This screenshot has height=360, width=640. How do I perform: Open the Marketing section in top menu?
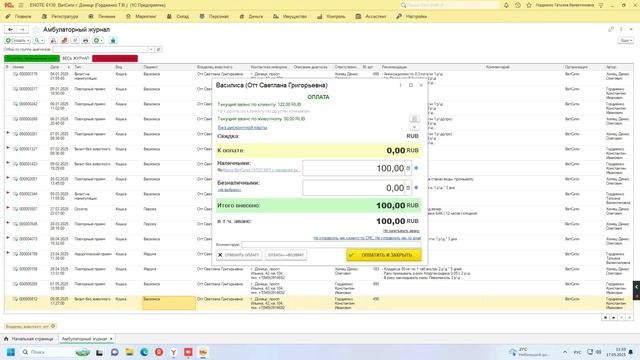point(141,17)
